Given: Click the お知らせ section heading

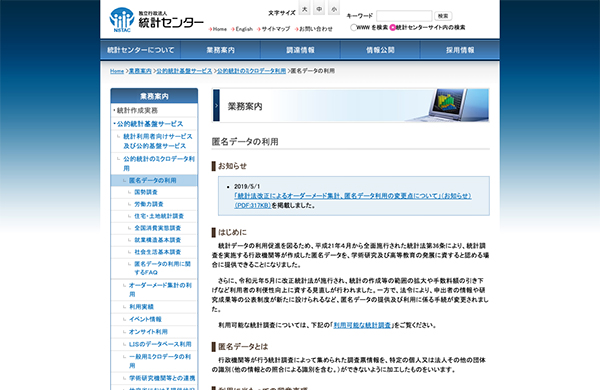Looking at the screenshot, I should click(232, 166).
